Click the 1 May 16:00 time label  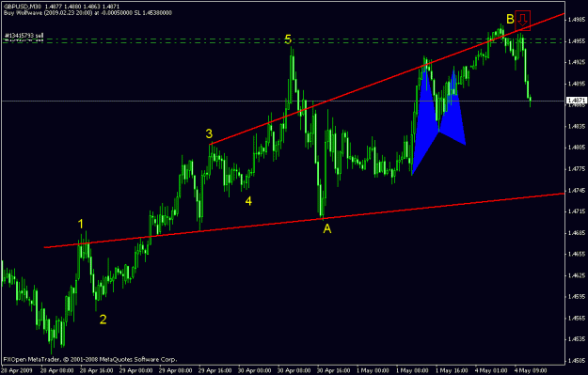pyautogui.click(x=452, y=370)
